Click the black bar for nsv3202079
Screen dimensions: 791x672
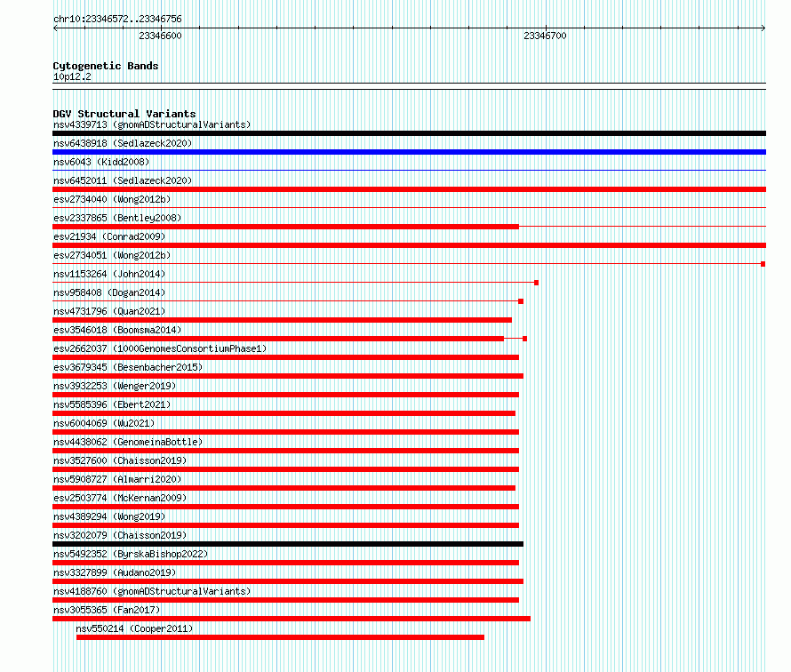288,544
